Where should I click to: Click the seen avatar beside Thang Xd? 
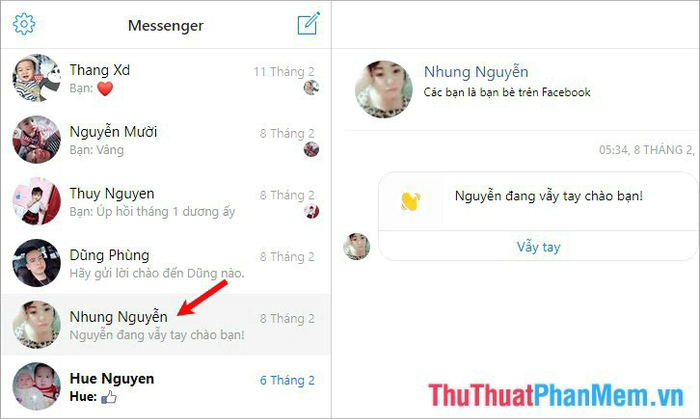(311, 87)
